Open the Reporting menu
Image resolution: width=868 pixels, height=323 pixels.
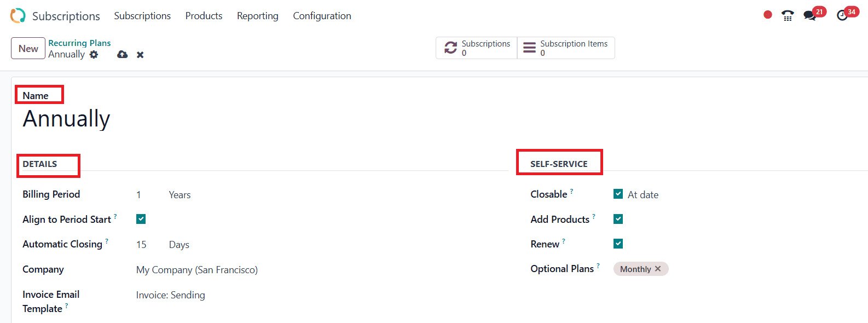click(257, 16)
